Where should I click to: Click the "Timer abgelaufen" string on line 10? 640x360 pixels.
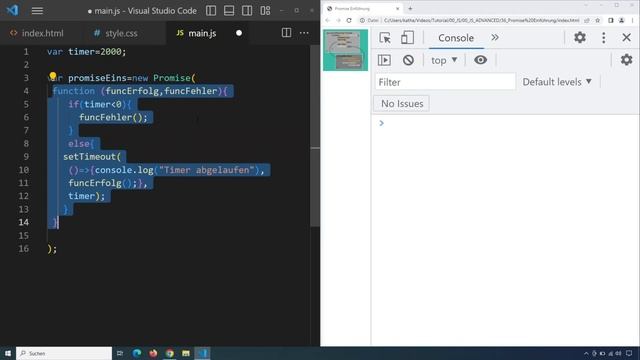(x=207, y=170)
